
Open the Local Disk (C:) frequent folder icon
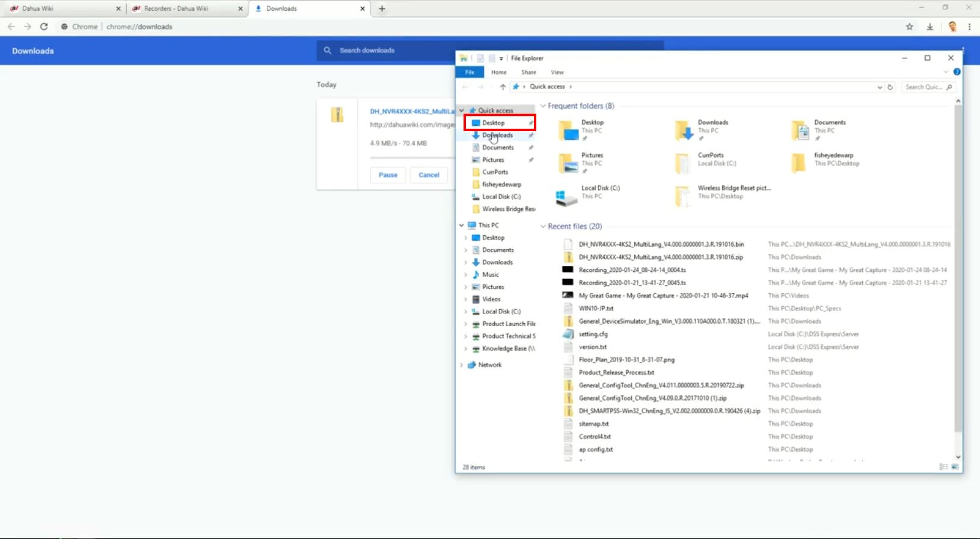(x=566, y=197)
